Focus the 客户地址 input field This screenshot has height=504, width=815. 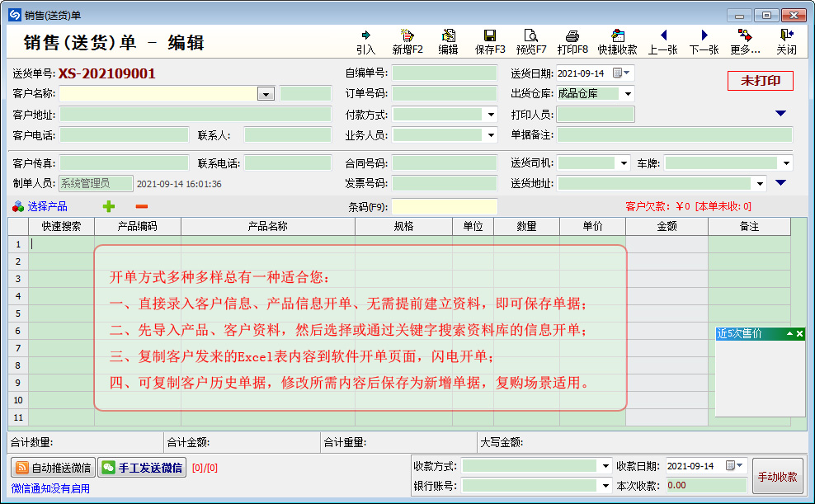(x=196, y=115)
